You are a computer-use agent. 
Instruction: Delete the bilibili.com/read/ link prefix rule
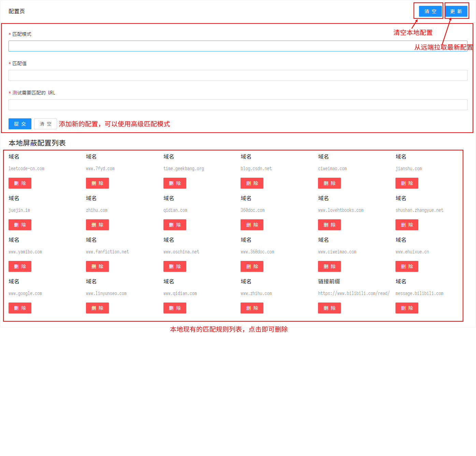[x=329, y=308]
